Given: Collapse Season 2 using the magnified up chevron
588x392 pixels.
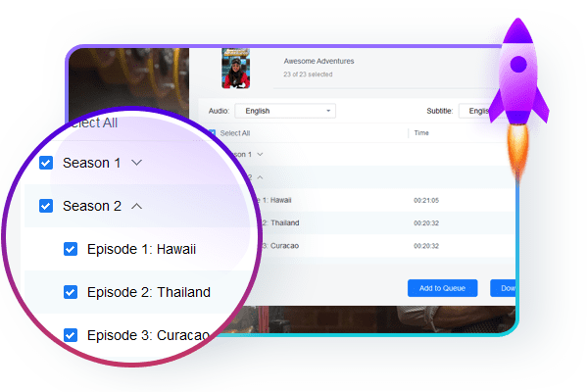Looking at the screenshot, I should 137,206.
